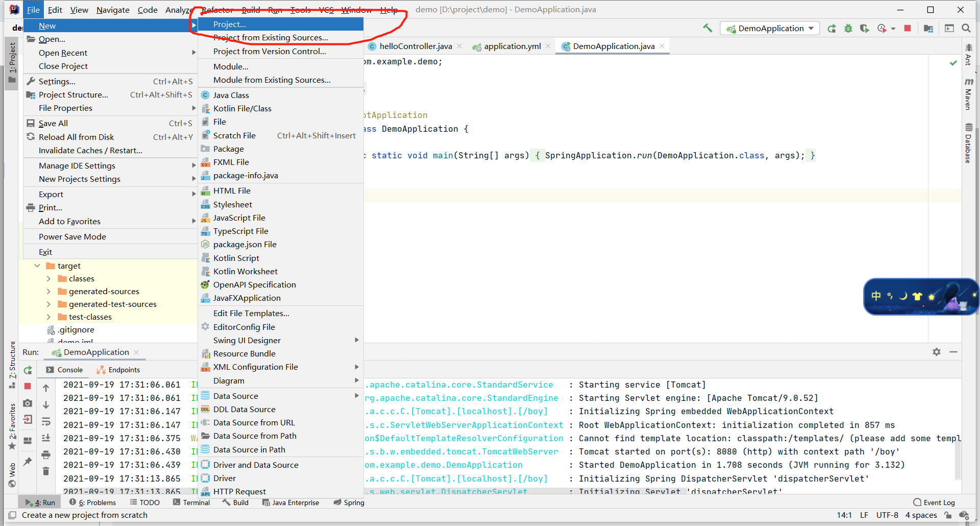Open the Endpoints tab in Run panel
Screen dimensions: 980x526
(118, 370)
